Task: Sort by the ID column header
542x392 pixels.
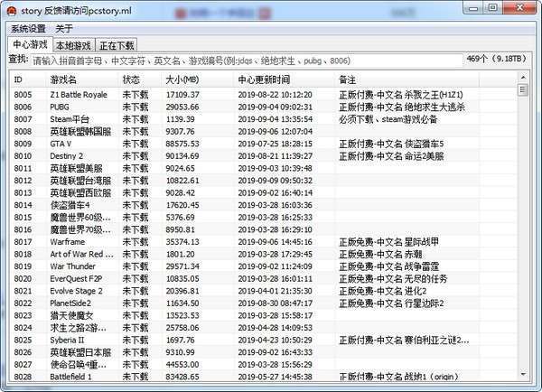Action: [28, 79]
